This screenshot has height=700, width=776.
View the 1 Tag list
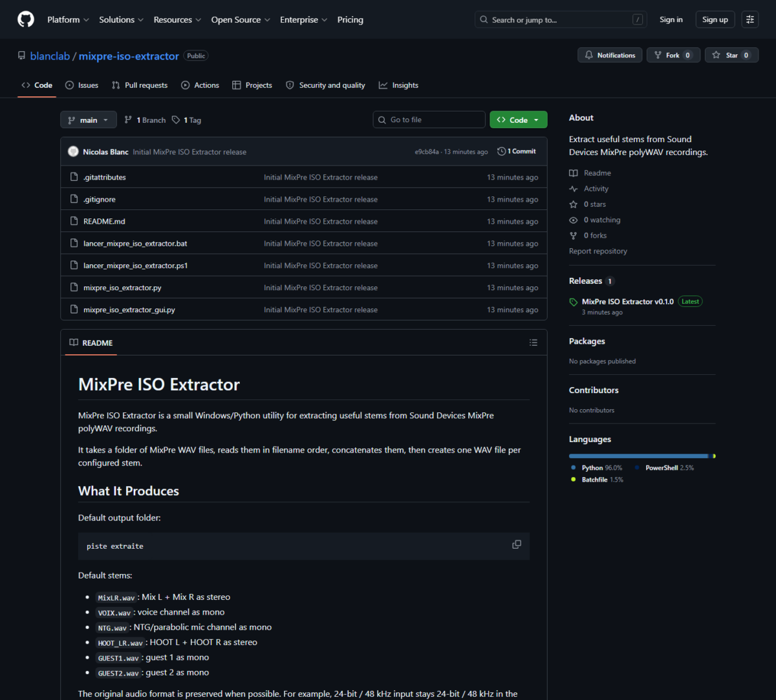(186, 120)
